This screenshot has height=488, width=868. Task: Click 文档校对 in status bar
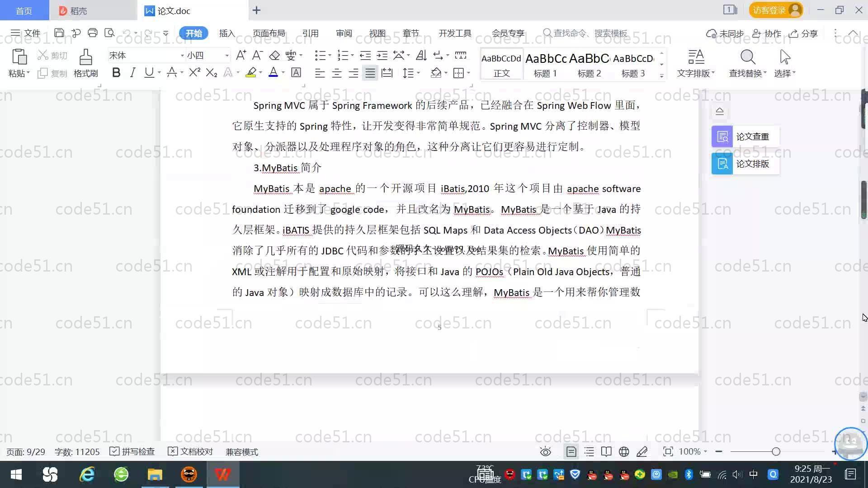click(x=190, y=451)
